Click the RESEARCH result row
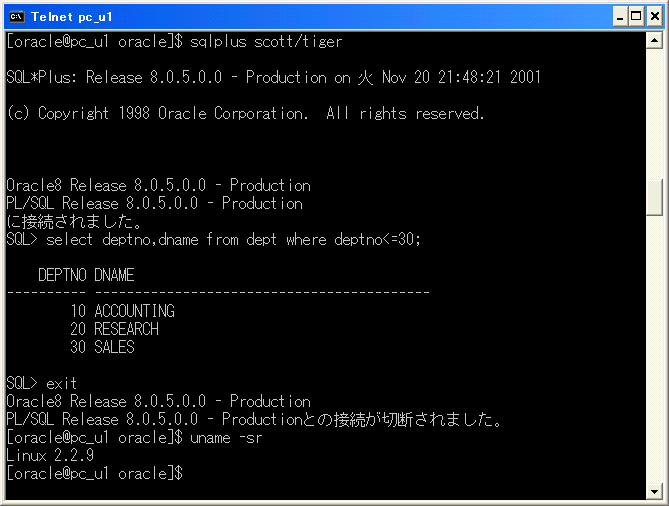Viewport: 669px width, 506px height. coord(114,329)
